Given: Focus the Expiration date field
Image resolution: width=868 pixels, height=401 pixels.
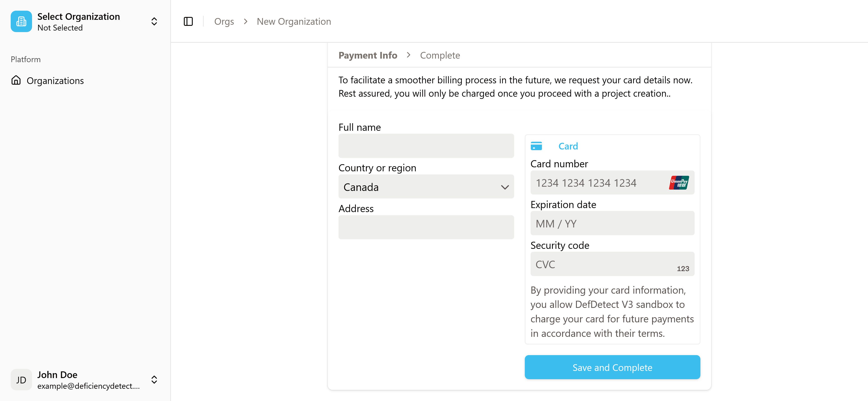Looking at the screenshot, I should point(612,223).
